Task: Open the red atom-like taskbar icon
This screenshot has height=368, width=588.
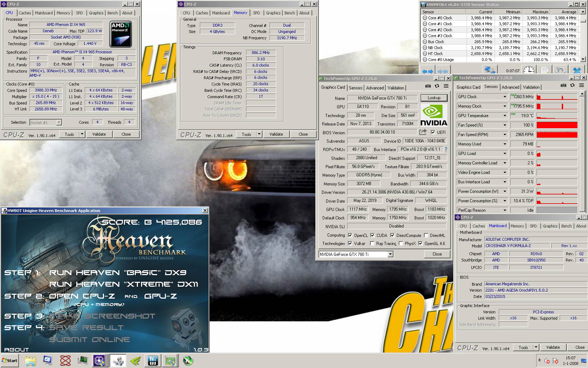Action: point(65,361)
